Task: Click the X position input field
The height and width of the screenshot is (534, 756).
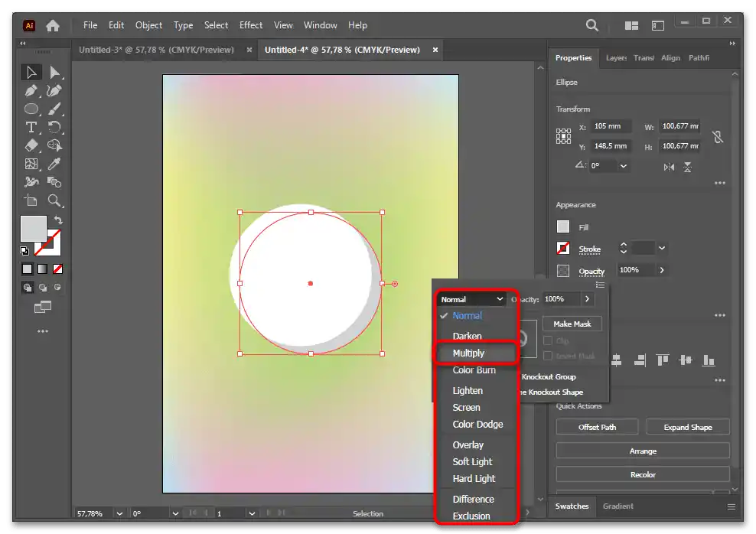Action: tap(611, 126)
